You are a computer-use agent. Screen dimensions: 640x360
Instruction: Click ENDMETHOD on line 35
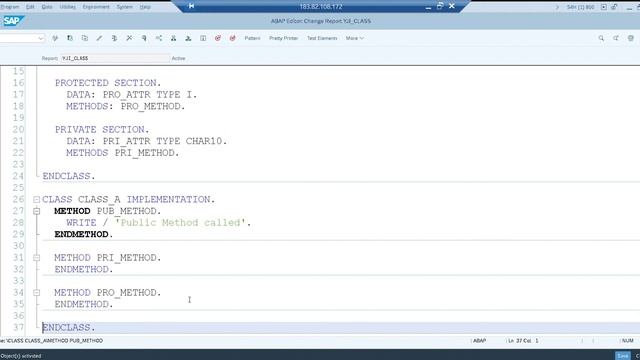click(x=84, y=304)
